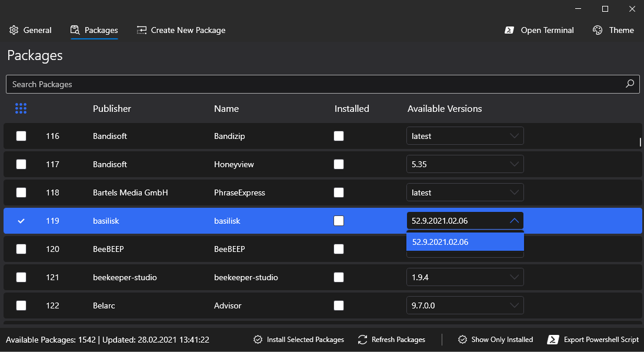Switch to the Packages tab
Image resolution: width=644 pixels, height=352 pixels.
(x=94, y=30)
